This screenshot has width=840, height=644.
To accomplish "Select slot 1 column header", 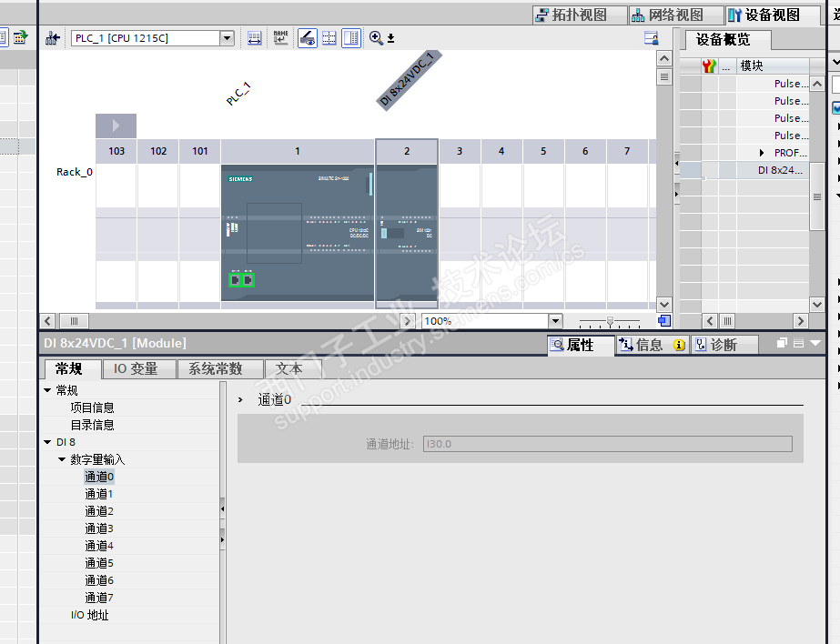I will click(298, 152).
